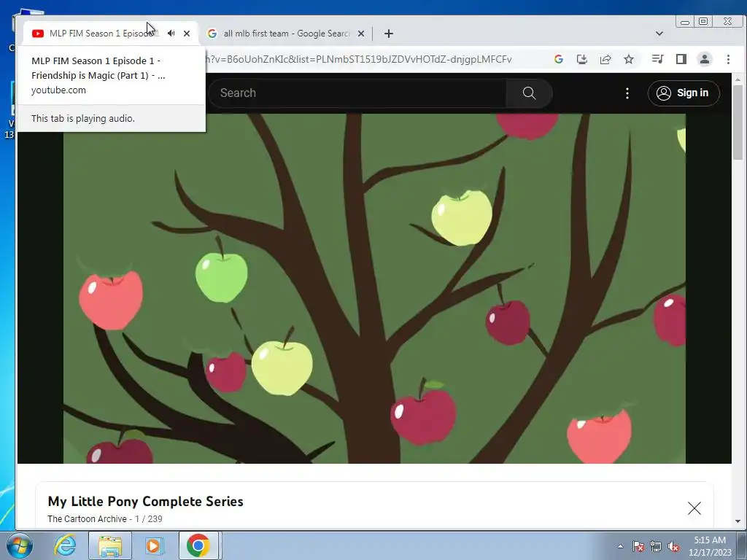747x560 pixels.
Task: Expand the tab search chevron
Action: click(x=659, y=34)
